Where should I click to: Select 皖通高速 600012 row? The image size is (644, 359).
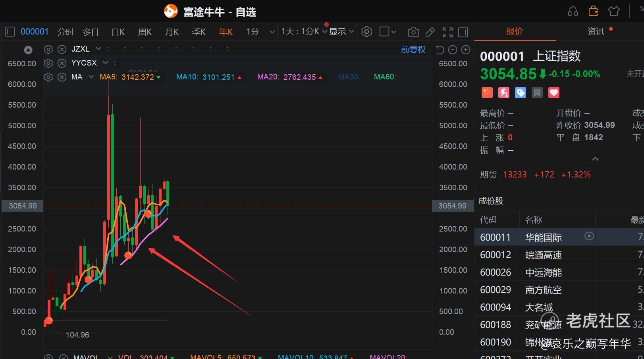tap(559, 255)
